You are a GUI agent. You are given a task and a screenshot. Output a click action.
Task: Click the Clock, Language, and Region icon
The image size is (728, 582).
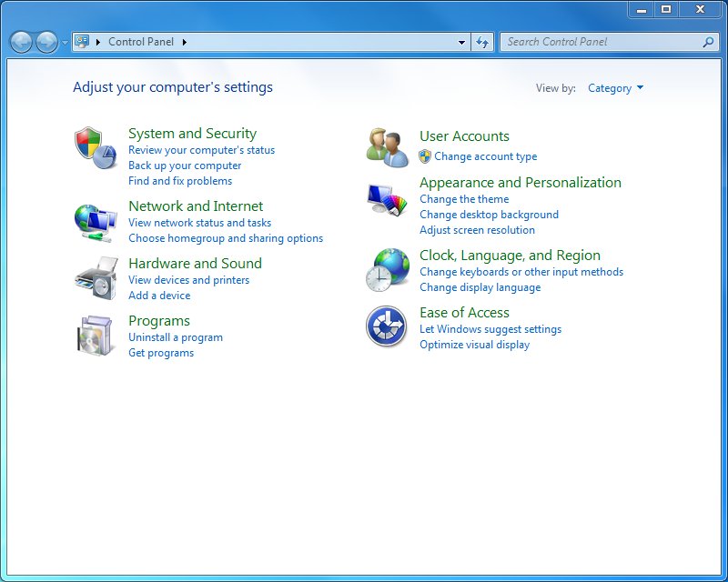(388, 269)
